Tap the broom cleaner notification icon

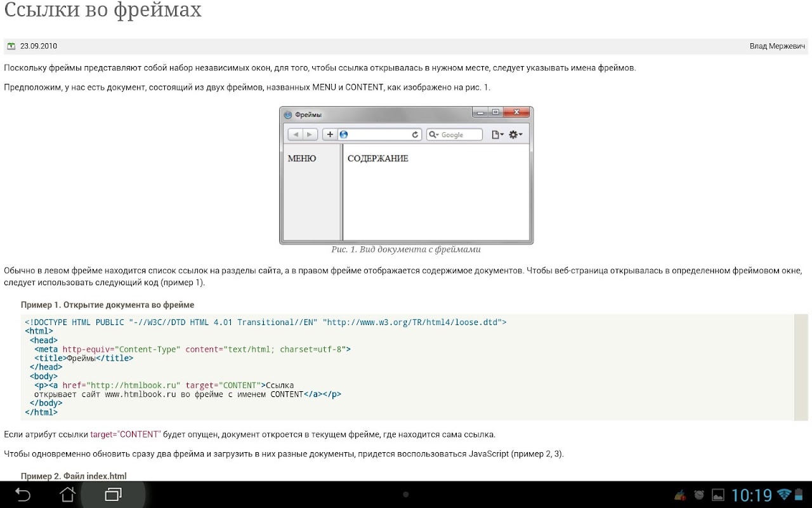pos(680,495)
